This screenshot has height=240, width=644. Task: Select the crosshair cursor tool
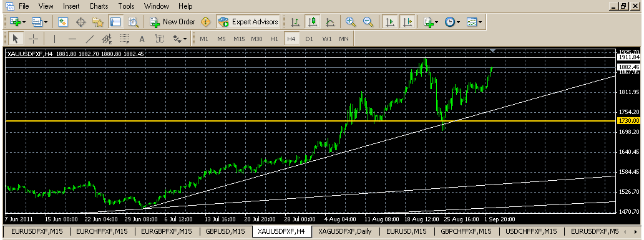click(34, 39)
